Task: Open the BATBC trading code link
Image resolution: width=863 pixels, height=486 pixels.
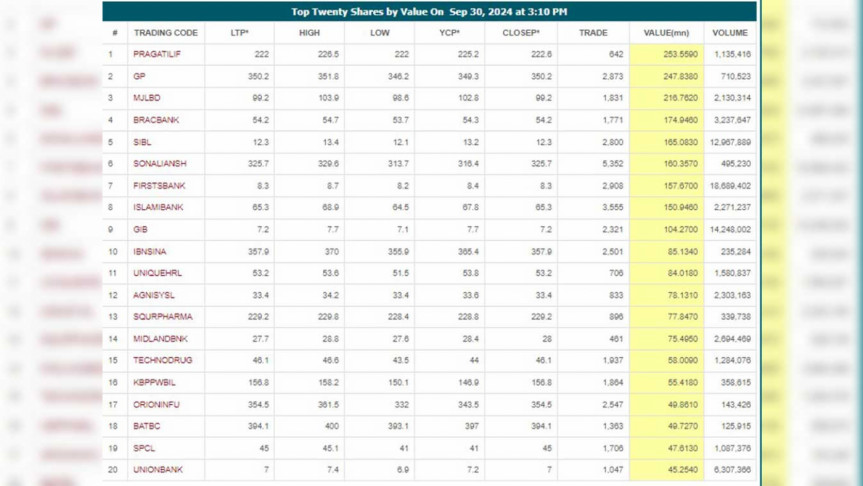Action: coord(146,426)
